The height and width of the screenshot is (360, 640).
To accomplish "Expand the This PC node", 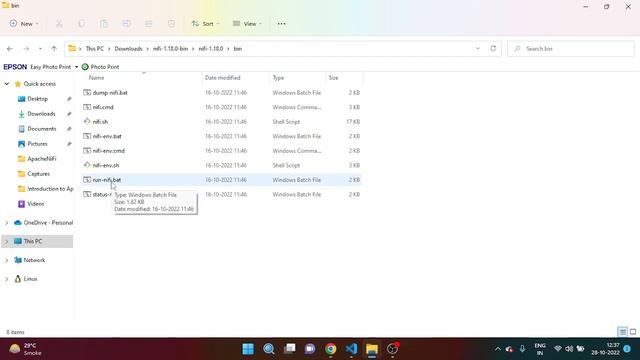I will (x=7, y=242).
